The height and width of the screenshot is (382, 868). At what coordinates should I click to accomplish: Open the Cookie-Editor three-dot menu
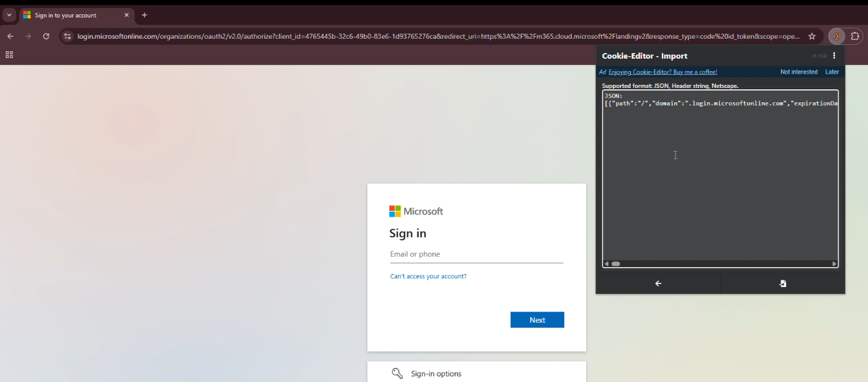[834, 56]
